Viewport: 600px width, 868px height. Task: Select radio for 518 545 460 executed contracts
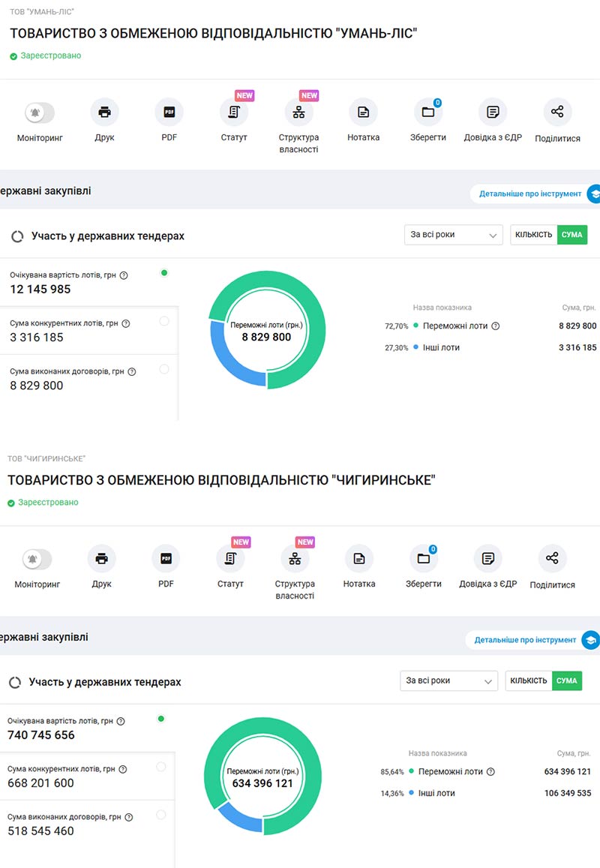(161, 815)
